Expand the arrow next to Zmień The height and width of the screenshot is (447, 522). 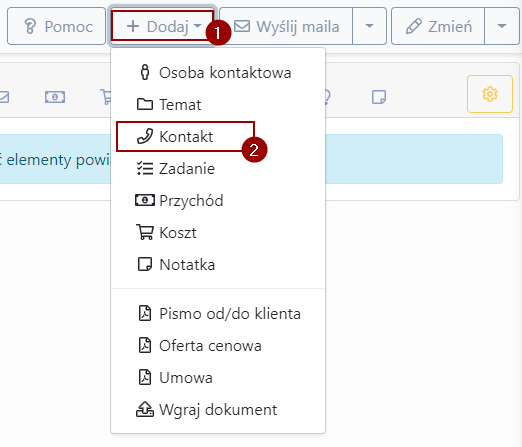pyautogui.click(x=502, y=26)
